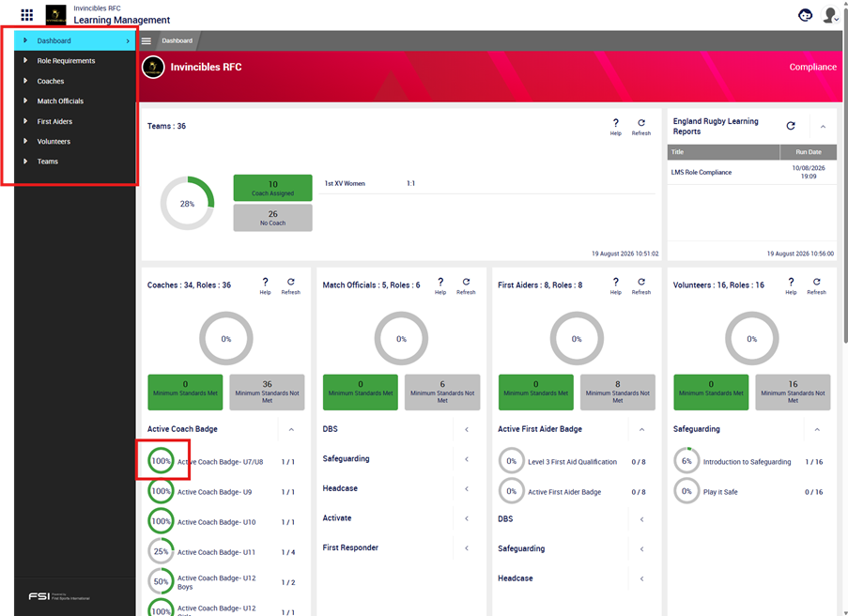This screenshot has height=616, width=848.
Task: Click 36 Minimum Standards Not Met
Action: point(267,393)
